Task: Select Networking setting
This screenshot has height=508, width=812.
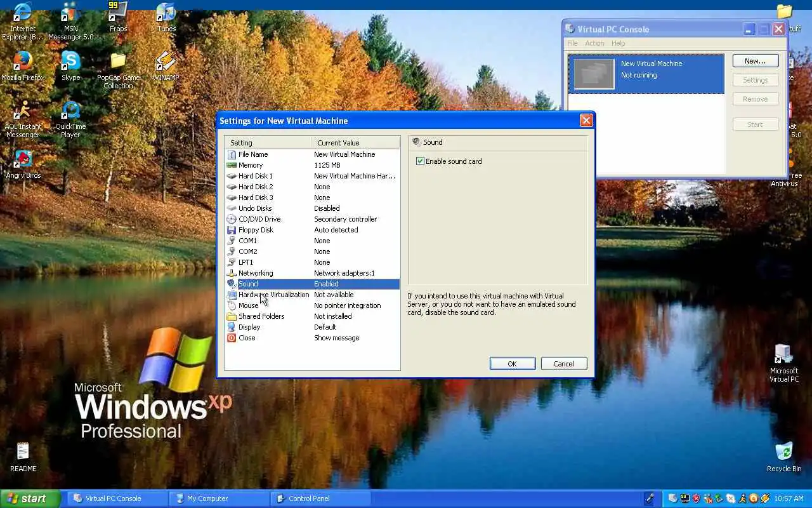Action: 312,273
